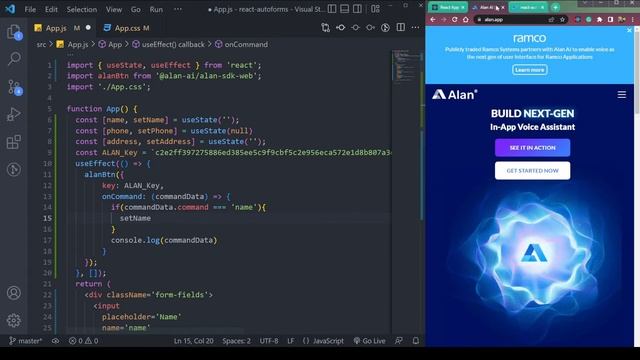Toggle the secondary side bar layout icon
Screen dimensions: 640x360
coord(357,9)
